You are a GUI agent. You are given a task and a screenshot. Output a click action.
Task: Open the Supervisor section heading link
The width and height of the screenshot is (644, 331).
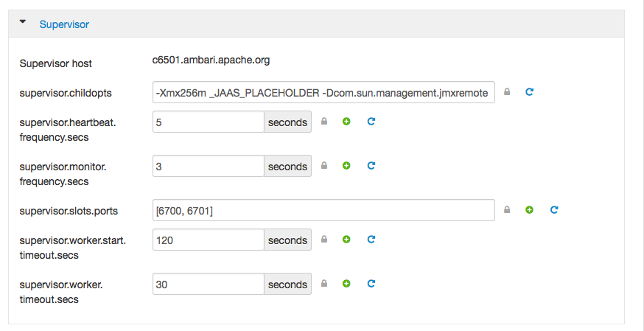(64, 24)
